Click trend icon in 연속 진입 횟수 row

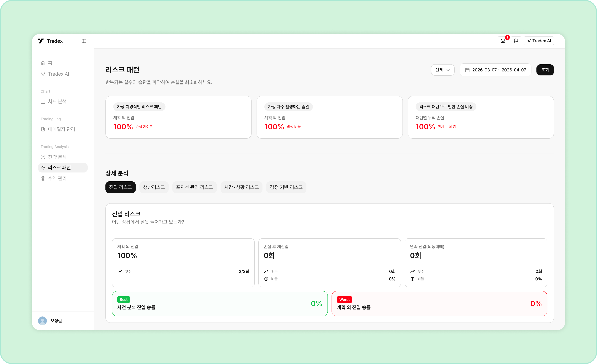412,272
